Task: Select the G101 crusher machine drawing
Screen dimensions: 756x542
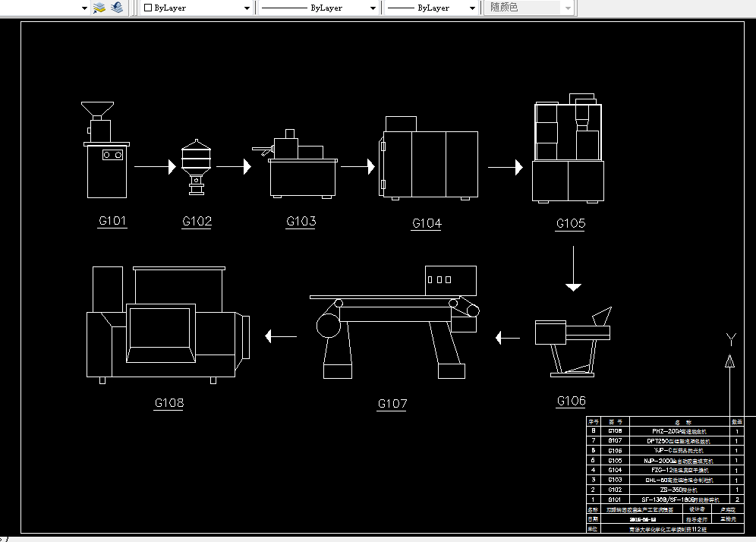Action: click(106, 150)
